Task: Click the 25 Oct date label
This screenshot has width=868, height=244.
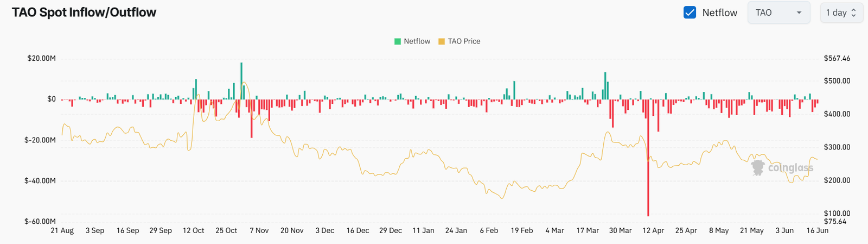Action: (x=226, y=230)
